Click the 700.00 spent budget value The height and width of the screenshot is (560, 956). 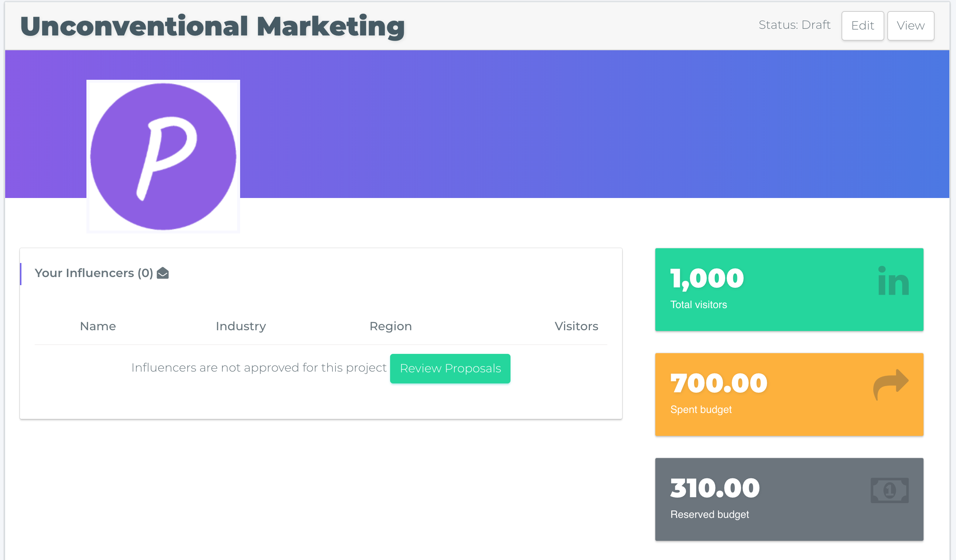(x=718, y=383)
